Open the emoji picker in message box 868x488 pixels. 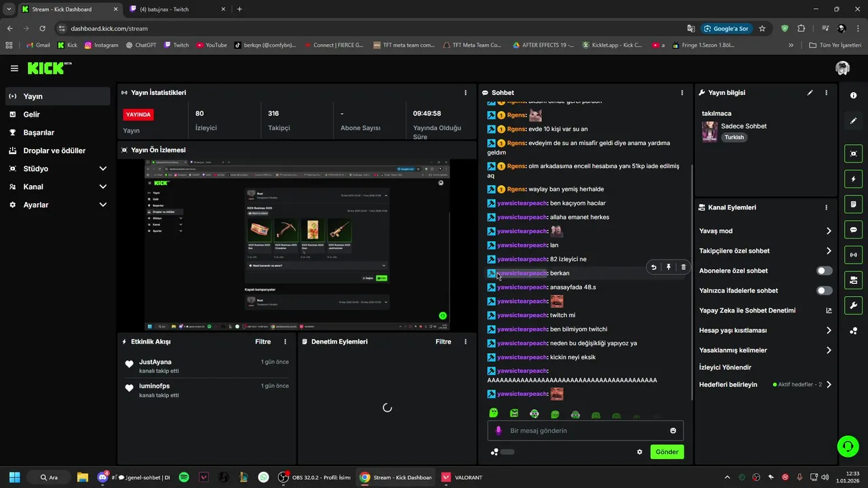point(673,430)
